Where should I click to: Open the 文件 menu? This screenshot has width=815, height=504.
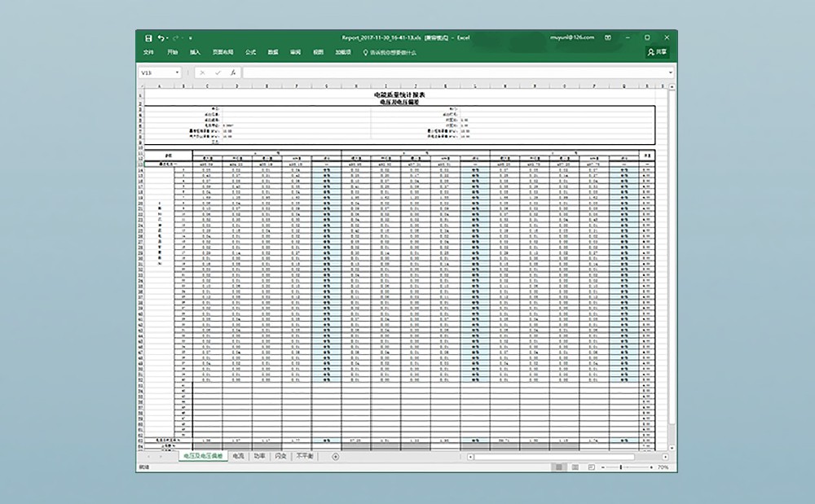pos(148,52)
